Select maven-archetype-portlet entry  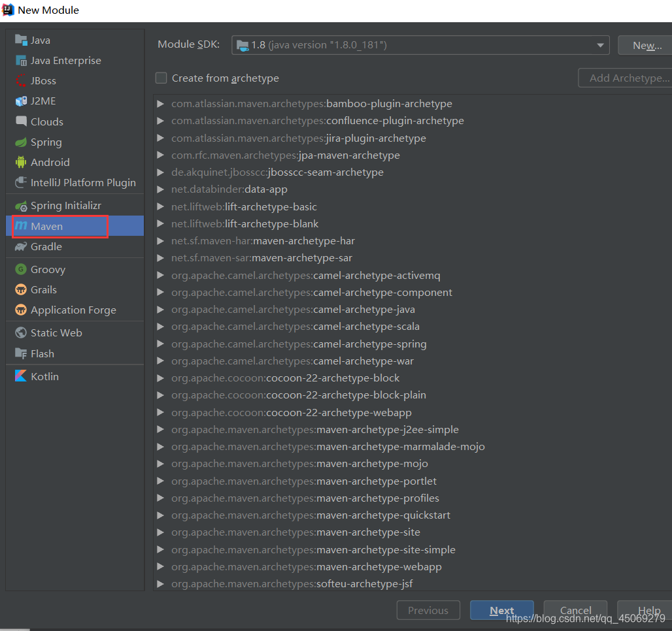tap(304, 481)
